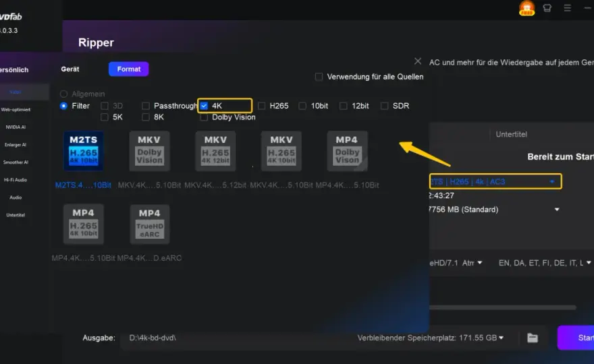This screenshot has height=364, width=594.
Task: Click the orange promo mascot icon
Action: point(526,8)
